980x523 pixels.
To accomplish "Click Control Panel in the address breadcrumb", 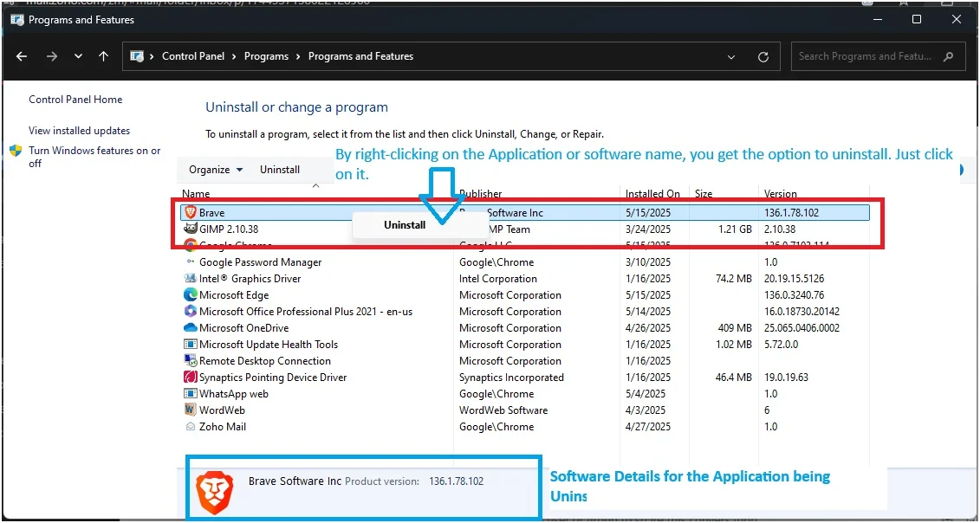I will (x=193, y=56).
